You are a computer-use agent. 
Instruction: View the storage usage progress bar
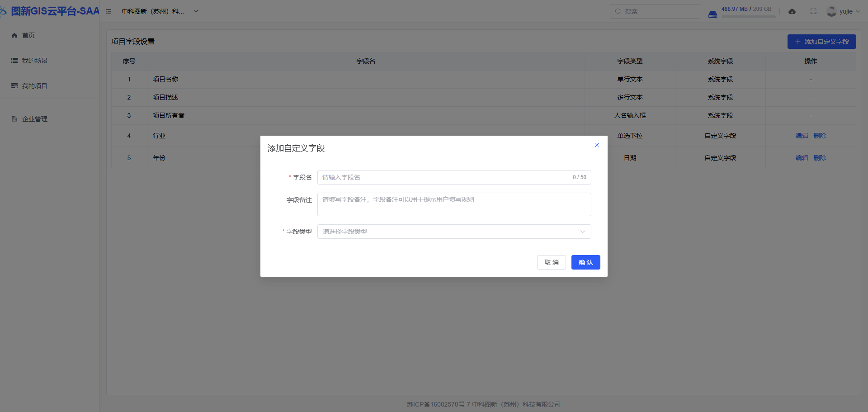pyautogui.click(x=748, y=17)
